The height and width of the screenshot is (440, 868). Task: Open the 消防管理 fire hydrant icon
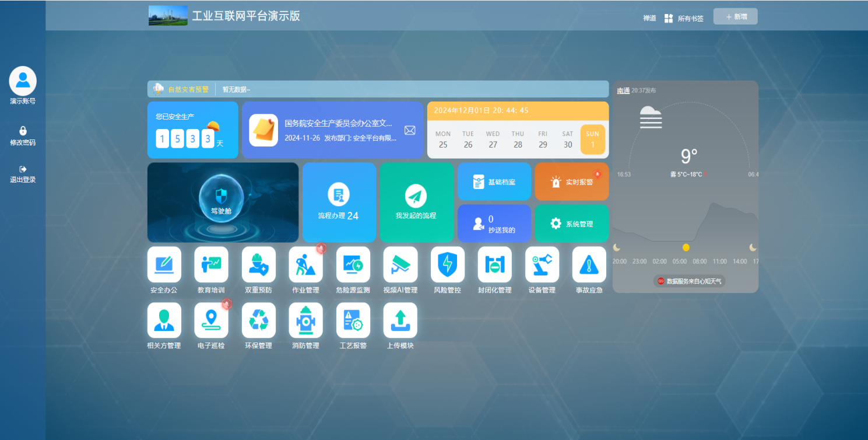[x=305, y=320]
